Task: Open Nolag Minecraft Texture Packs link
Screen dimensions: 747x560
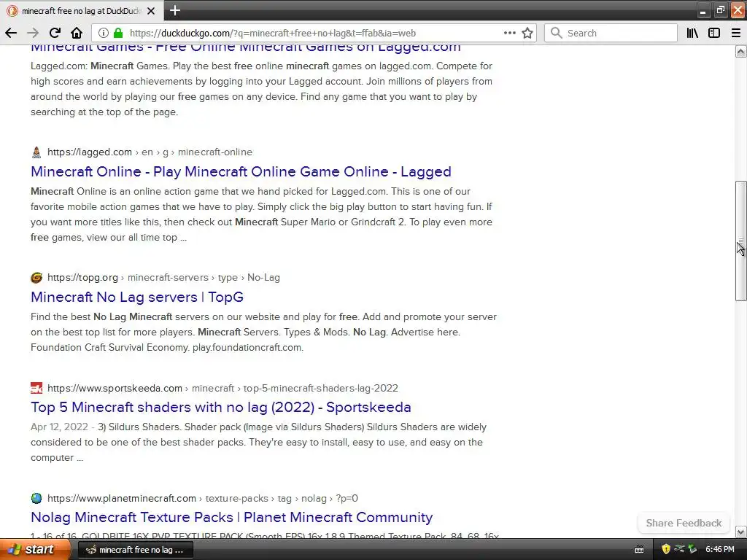Action: [x=231, y=517]
